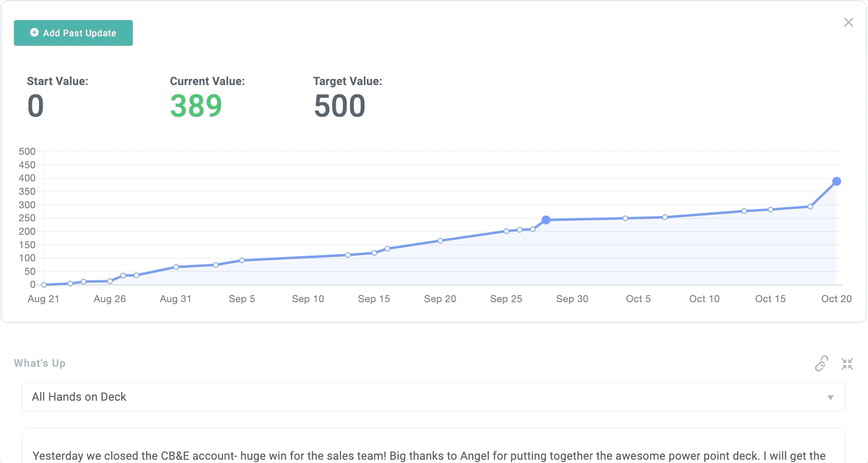Viewport: 868px width, 463px height.
Task: Select the Oct 4 data point
Action: [x=625, y=218]
